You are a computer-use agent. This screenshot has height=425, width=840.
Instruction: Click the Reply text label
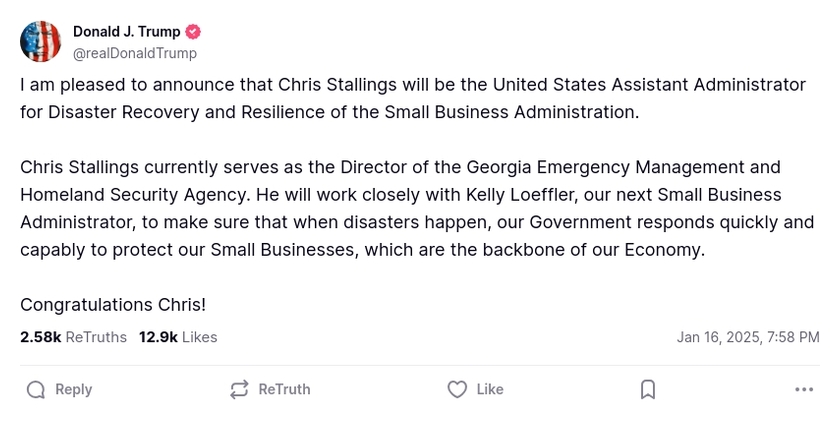point(73,389)
